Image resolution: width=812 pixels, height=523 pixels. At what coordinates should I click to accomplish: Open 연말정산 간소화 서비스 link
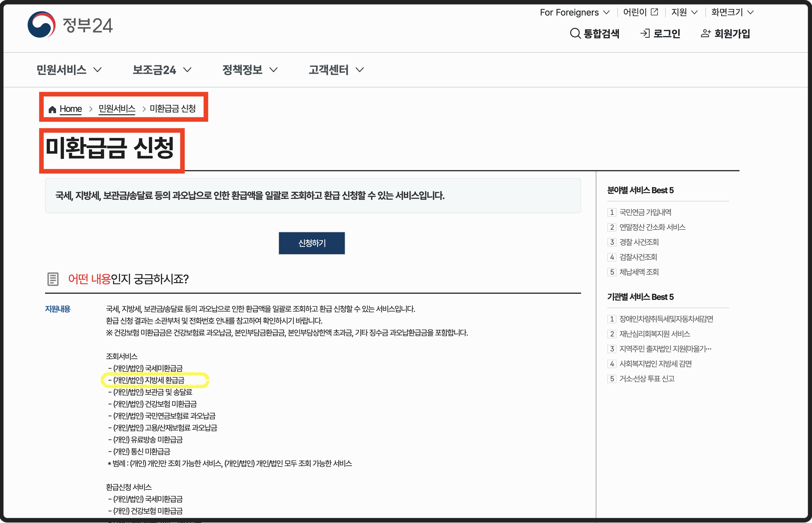point(652,227)
